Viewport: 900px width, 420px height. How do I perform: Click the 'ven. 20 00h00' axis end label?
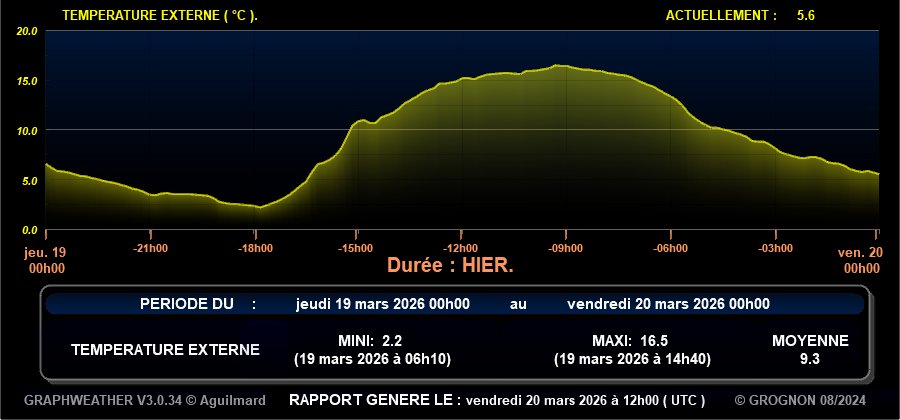[860, 260]
